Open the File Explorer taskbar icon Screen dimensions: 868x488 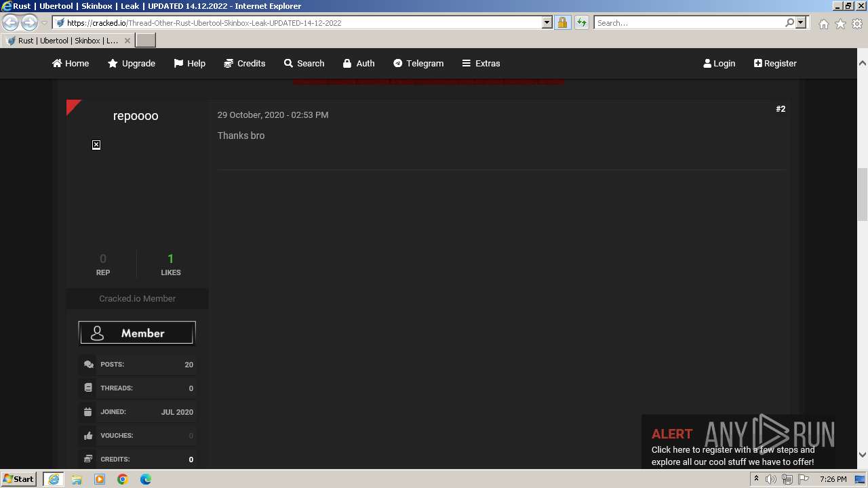coord(77,479)
